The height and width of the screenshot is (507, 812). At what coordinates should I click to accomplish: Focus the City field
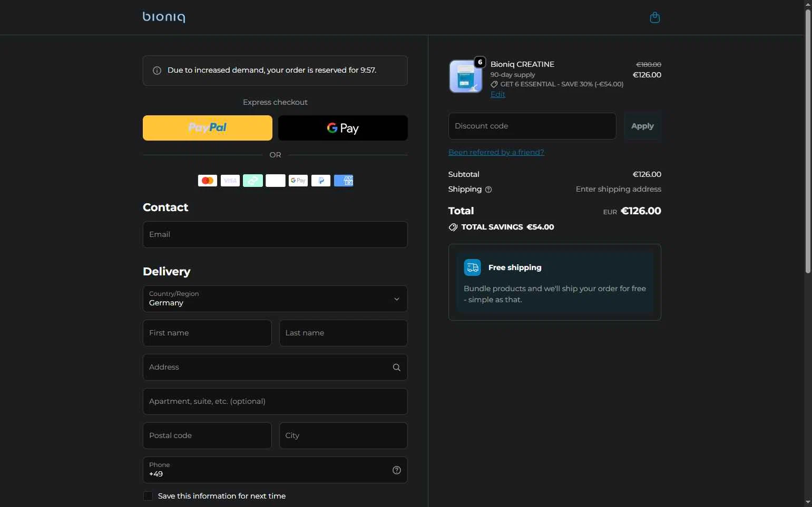point(344,435)
